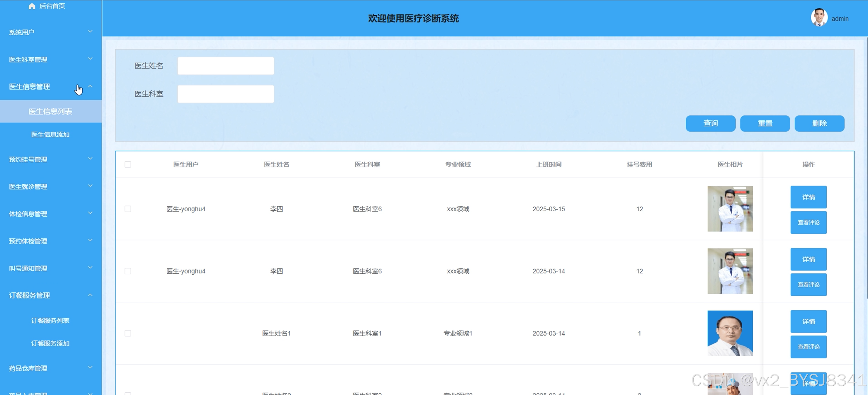Open 医生信息添加 submenu item

click(x=50, y=134)
